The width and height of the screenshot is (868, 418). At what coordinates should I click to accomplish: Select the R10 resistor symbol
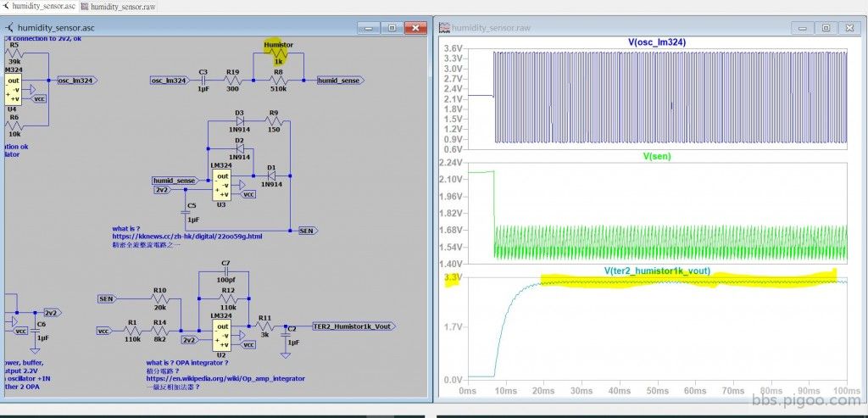pyautogui.click(x=160, y=298)
